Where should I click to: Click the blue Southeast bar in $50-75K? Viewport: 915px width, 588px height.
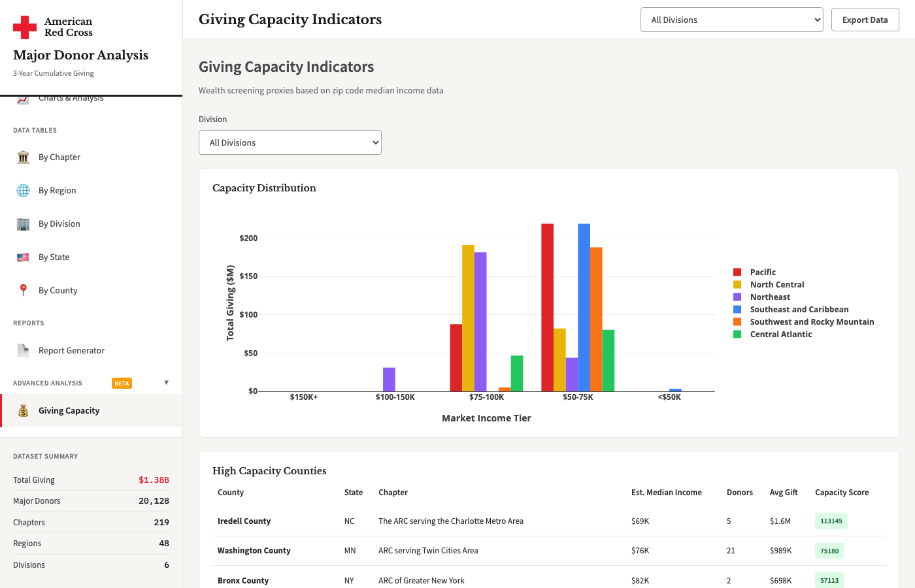pos(584,308)
